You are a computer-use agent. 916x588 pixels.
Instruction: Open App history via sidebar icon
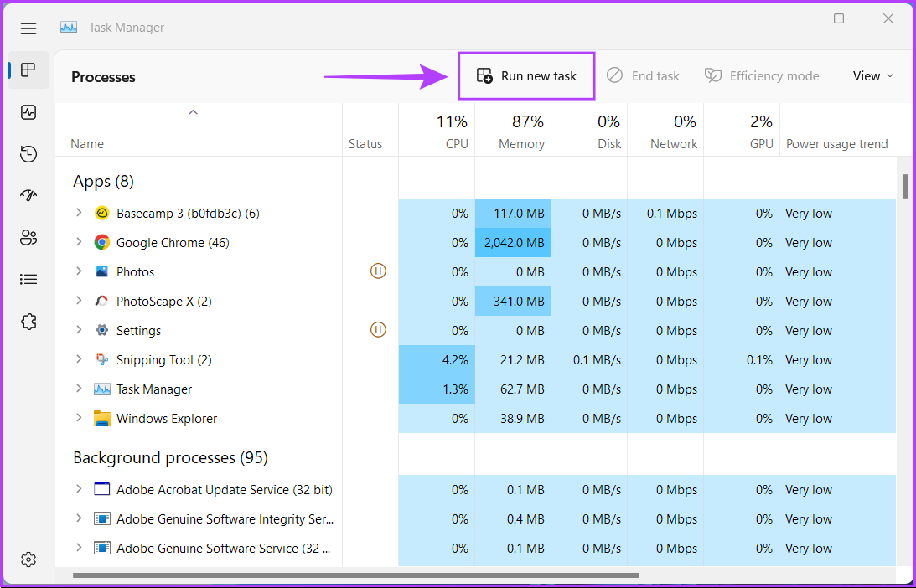28,153
